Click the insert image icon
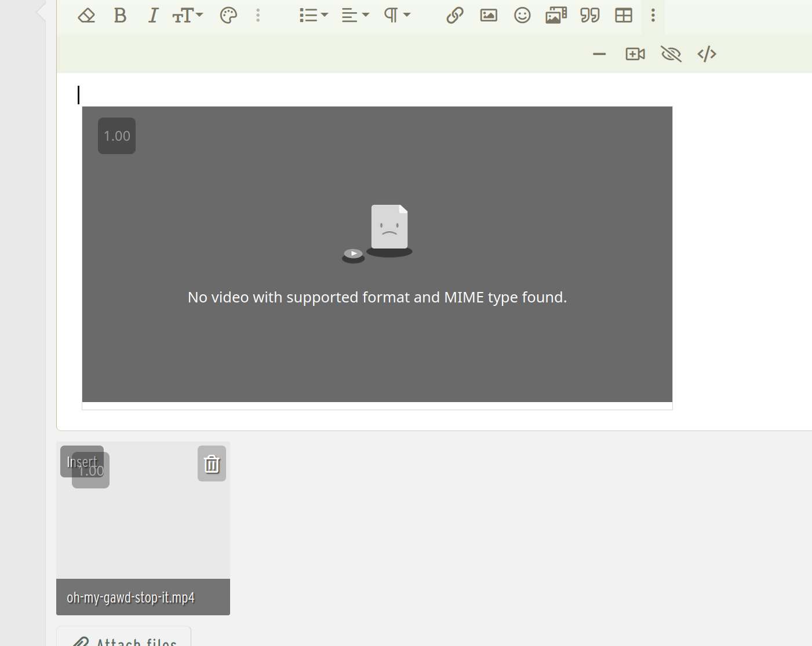 point(489,16)
